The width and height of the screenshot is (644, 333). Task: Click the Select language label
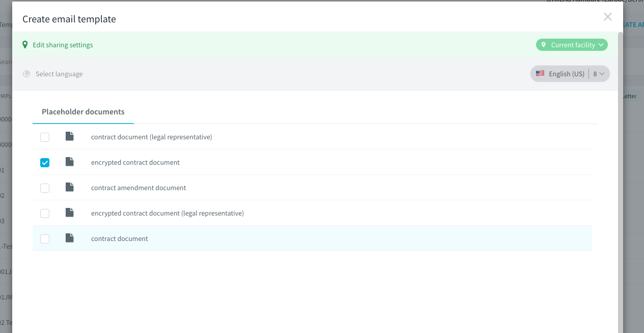coord(59,74)
